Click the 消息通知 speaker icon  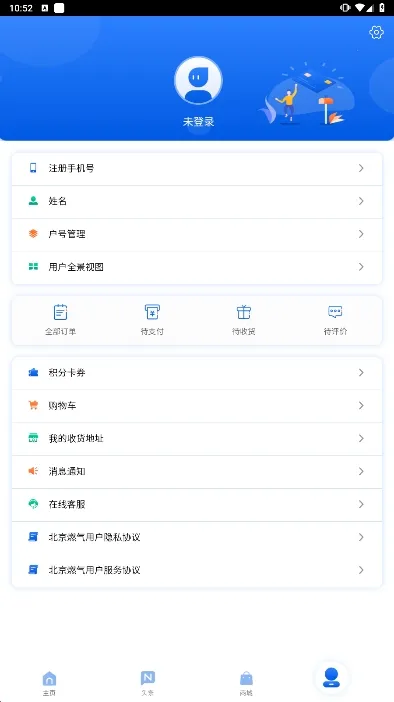[x=33, y=471]
